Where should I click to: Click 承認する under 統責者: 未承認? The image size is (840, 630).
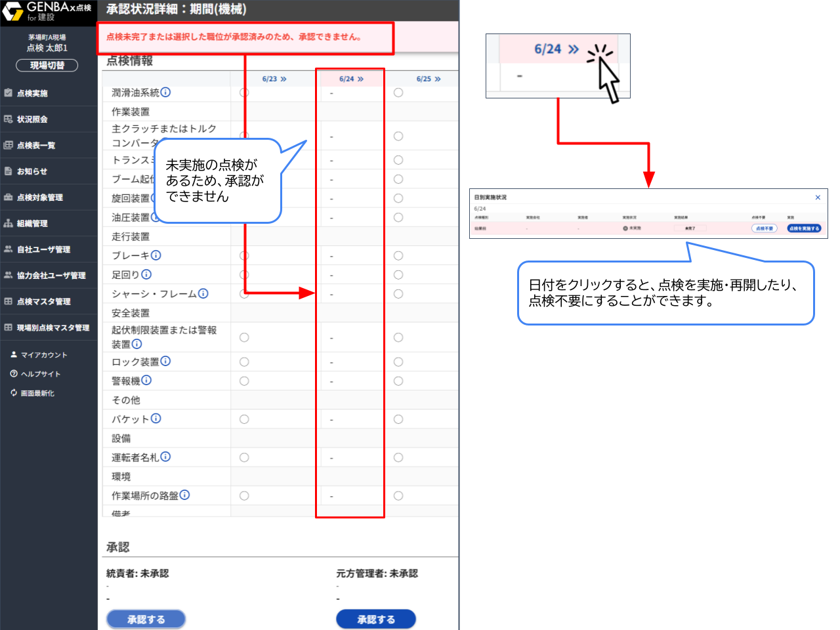pyautogui.click(x=146, y=619)
